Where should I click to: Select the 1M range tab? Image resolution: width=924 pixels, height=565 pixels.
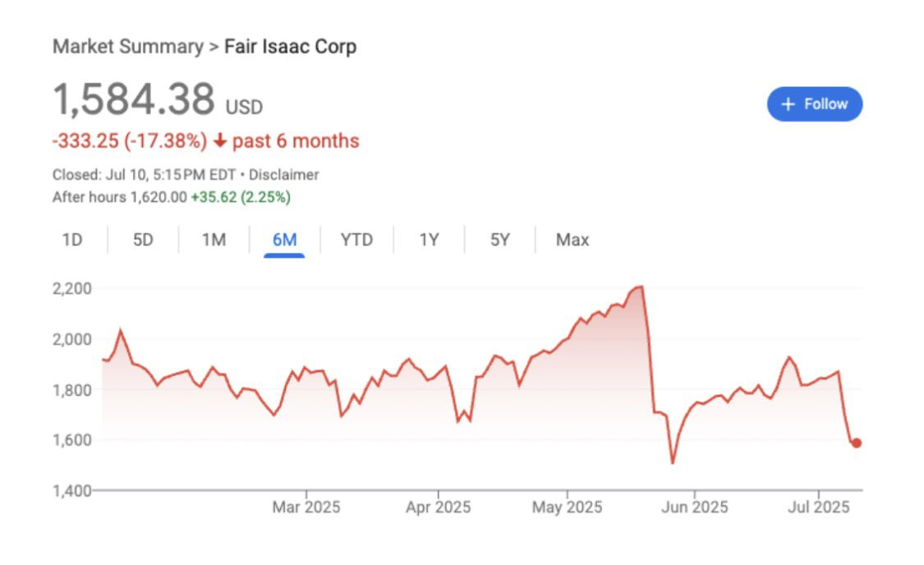pyautogui.click(x=214, y=240)
